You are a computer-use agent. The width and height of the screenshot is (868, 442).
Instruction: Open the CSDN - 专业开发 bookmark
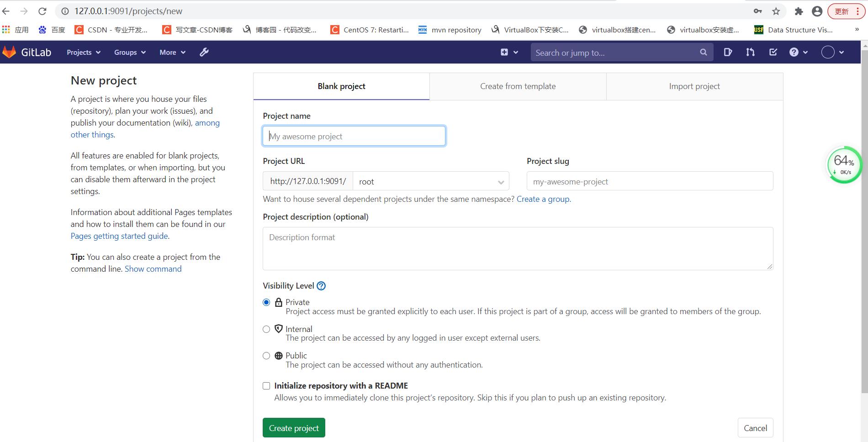coord(111,30)
